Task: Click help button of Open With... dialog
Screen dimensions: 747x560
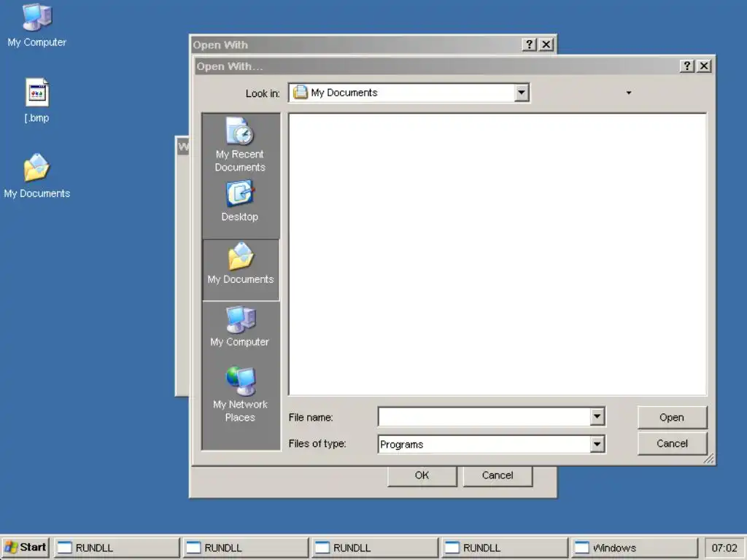Action: coord(687,66)
